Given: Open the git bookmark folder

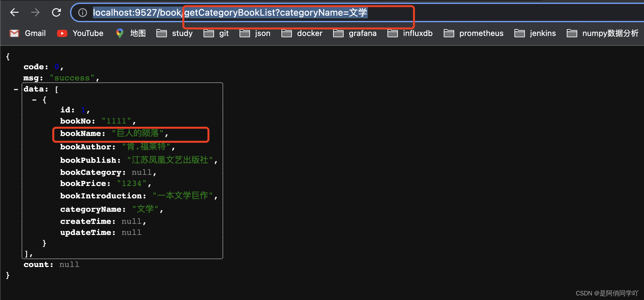Looking at the screenshot, I should pos(216,33).
